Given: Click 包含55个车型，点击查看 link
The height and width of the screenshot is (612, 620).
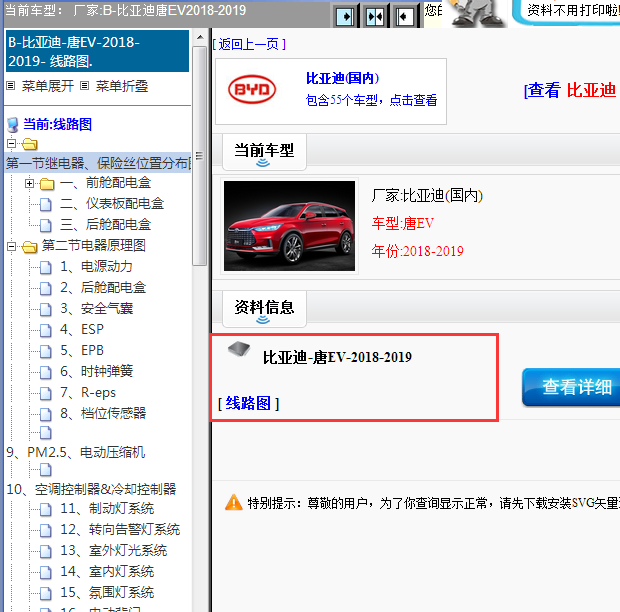Looking at the screenshot, I should pyautogui.click(x=372, y=100).
